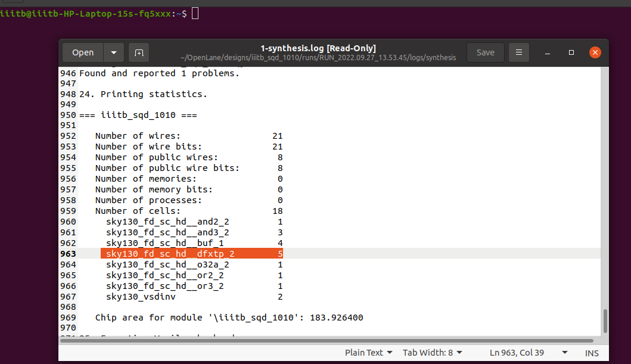The height and width of the screenshot is (364, 631).
Task: Click the 1-synthesis.log [Read-Only] title
Action: pos(318,48)
